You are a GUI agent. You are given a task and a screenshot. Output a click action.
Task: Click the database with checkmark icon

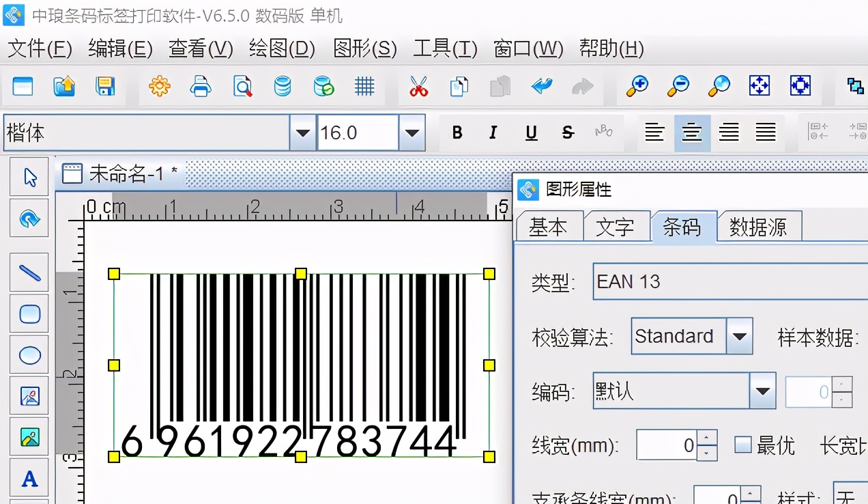(x=323, y=86)
